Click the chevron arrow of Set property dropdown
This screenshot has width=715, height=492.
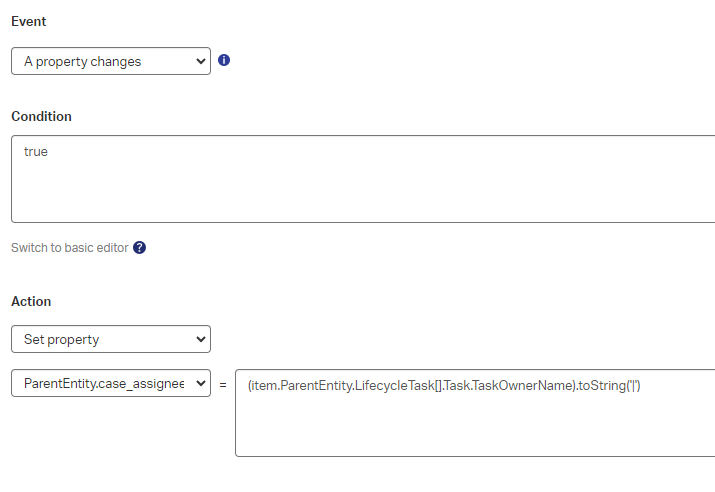[x=200, y=339]
